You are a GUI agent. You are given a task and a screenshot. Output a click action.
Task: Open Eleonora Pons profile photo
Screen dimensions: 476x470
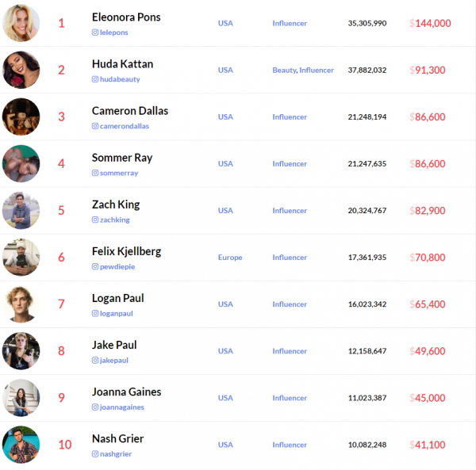pos(21,23)
